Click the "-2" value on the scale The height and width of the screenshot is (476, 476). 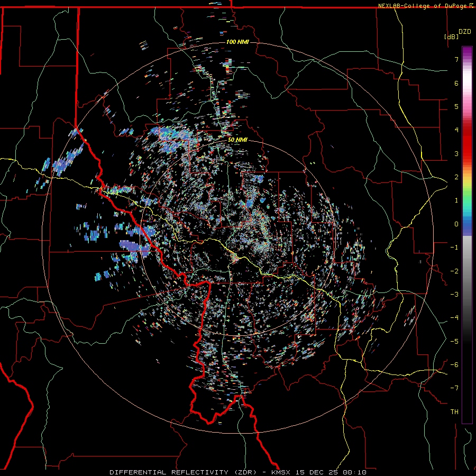coord(454,271)
